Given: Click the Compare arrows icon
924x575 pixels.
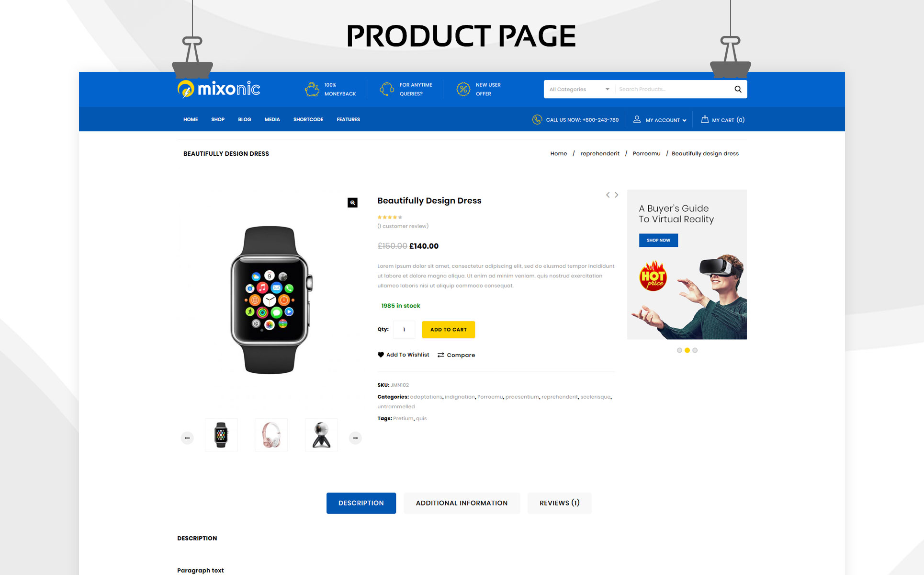Looking at the screenshot, I should 440,355.
